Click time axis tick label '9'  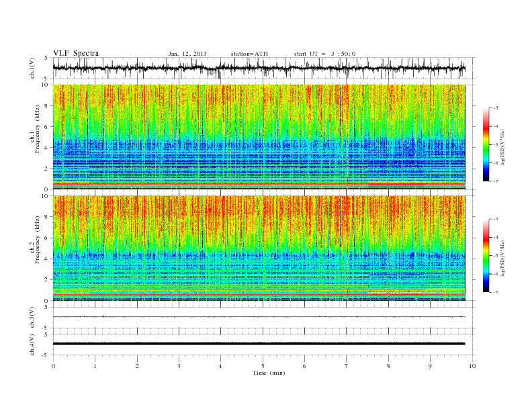coord(430,366)
